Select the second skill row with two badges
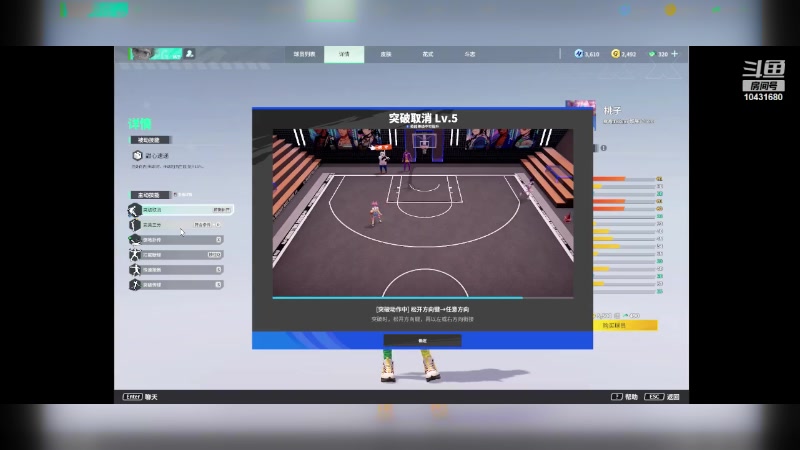This screenshot has height=450, width=800. pos(176,224)
